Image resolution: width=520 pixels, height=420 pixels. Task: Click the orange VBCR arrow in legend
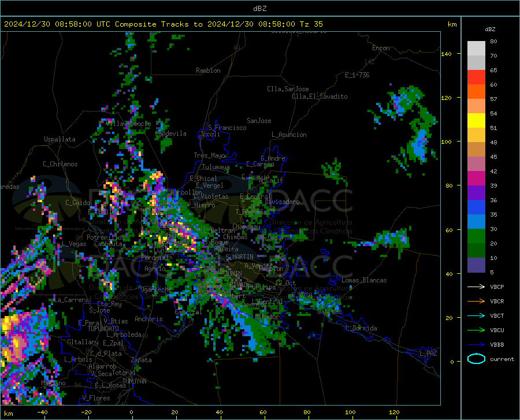point(476,302)
